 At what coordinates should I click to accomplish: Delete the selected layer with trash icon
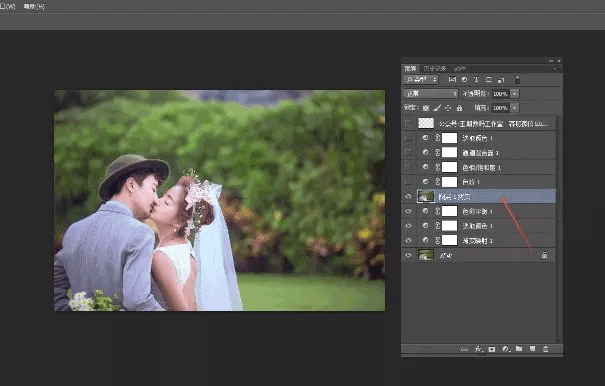546,349
